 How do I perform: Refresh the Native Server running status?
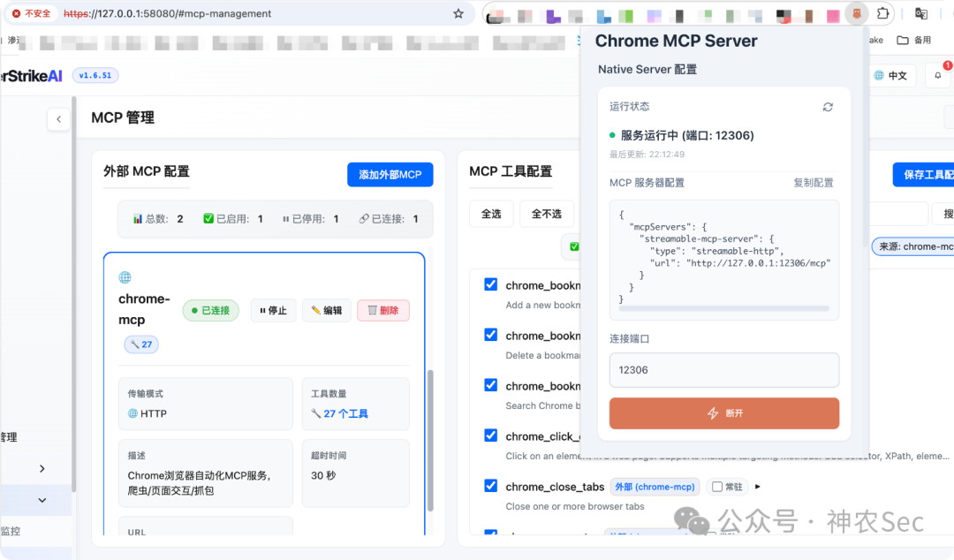(828, 107)
